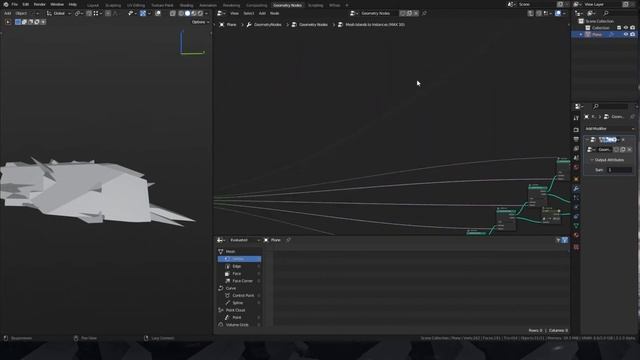Open the Window menu
640x360 pixels.
[x=57, y=4]
